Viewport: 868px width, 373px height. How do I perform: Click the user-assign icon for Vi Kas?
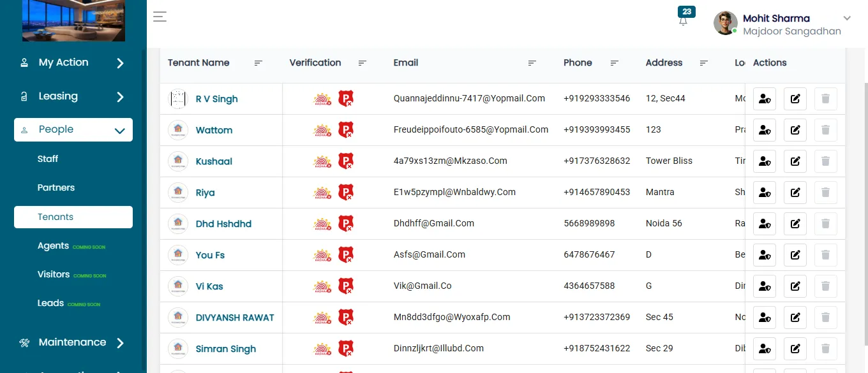coord(765,286)
